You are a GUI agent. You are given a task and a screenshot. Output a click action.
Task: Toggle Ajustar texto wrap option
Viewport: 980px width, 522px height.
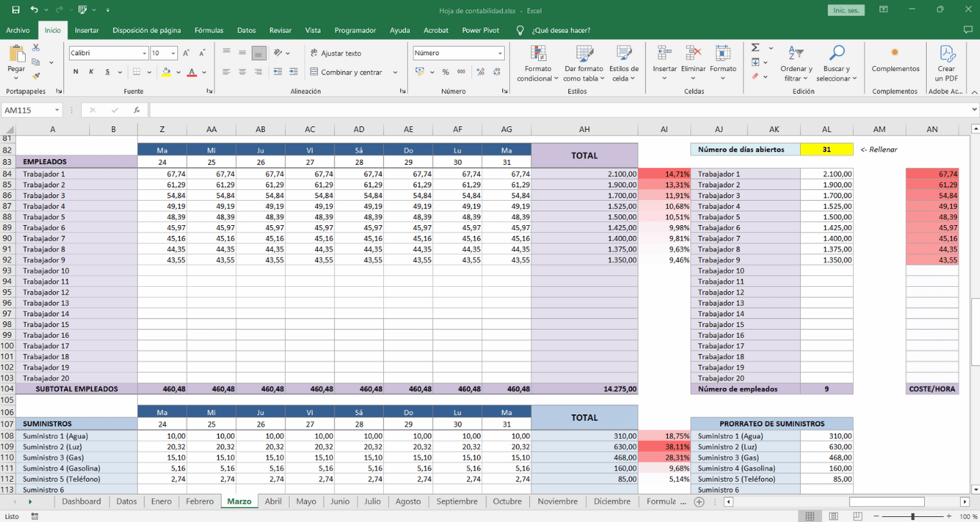[x=336, y=53]
